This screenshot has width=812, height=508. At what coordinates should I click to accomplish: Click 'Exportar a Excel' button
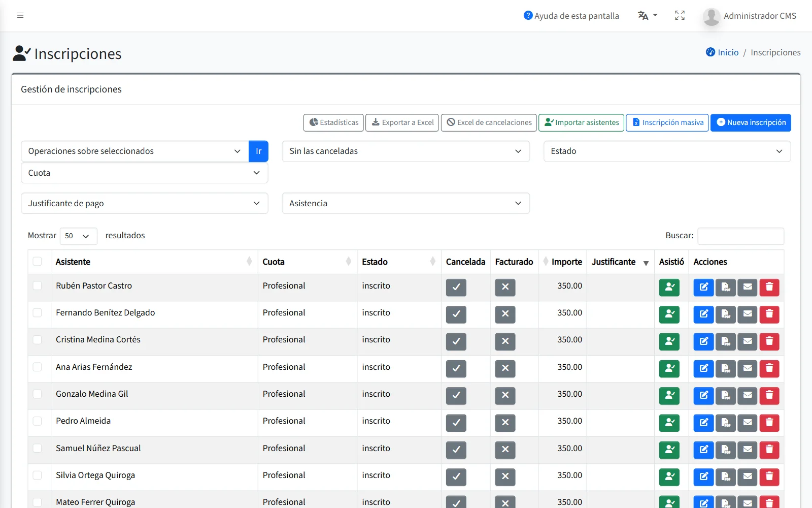point(402,122)
